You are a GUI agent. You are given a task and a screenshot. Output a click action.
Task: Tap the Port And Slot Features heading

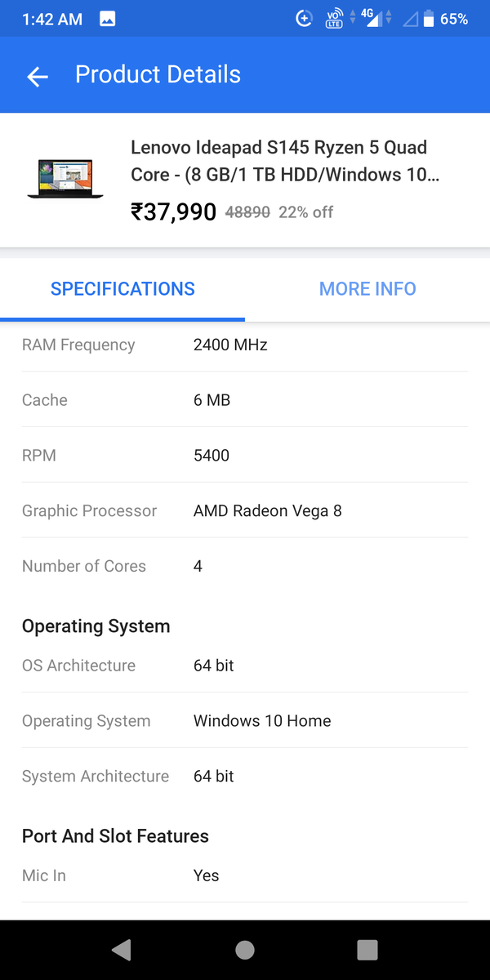point(115,836)
